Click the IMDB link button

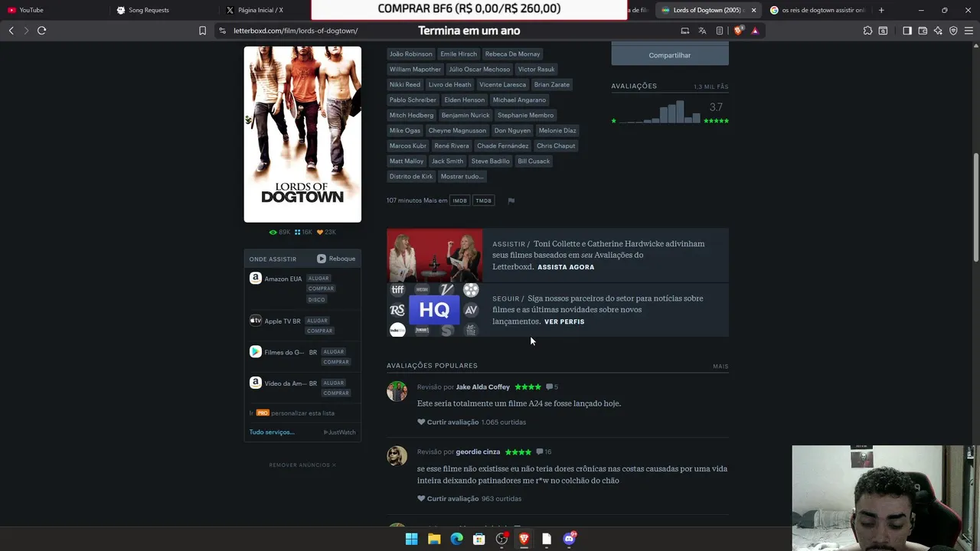[x=459, y=201]
